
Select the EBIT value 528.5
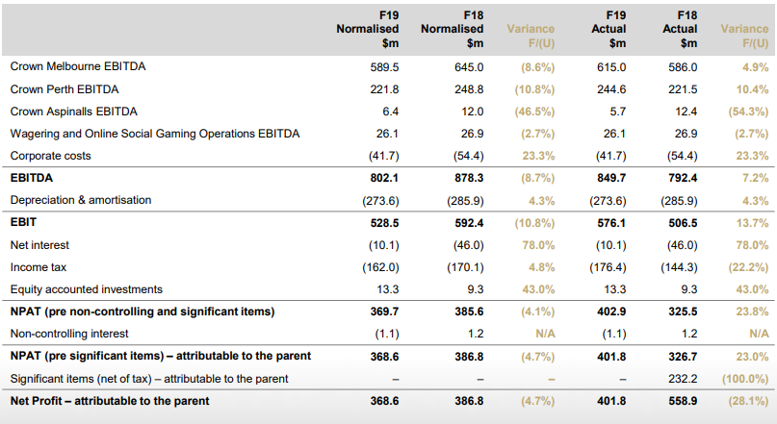pos(384,223)
